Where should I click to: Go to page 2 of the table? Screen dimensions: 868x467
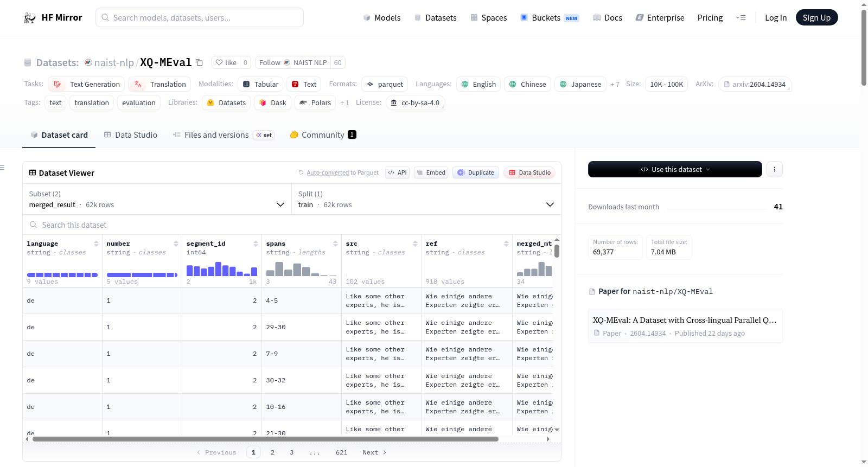coord(272,452)
